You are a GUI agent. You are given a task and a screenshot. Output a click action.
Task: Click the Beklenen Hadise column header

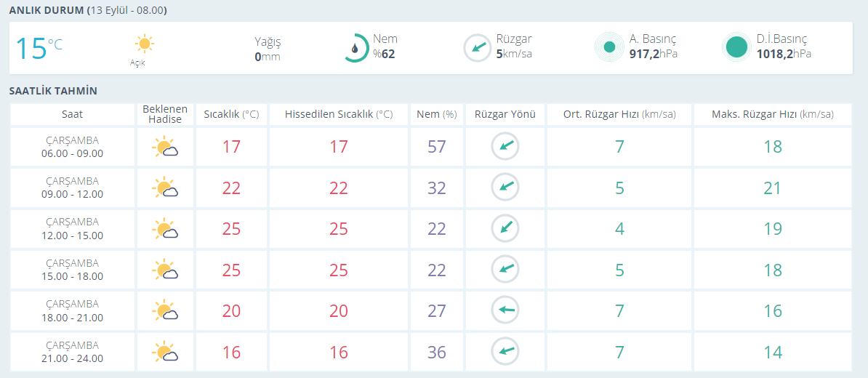(x=165, y=115)
